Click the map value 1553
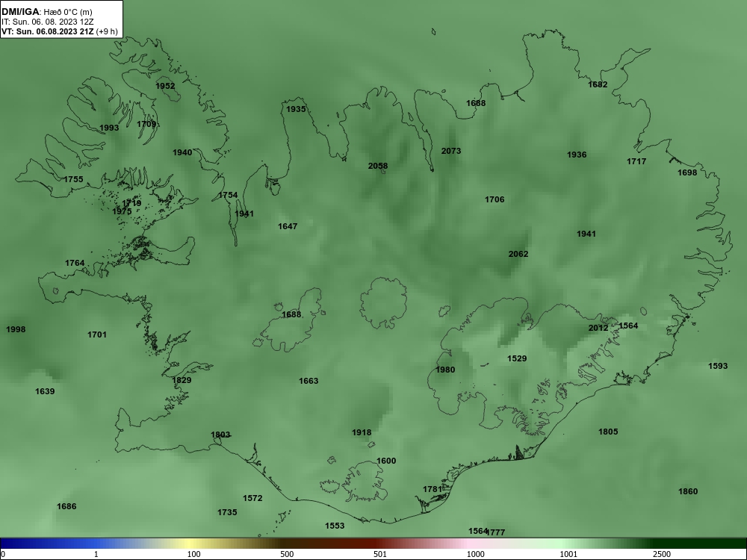The image size is (747, 560). click(335, 526)
